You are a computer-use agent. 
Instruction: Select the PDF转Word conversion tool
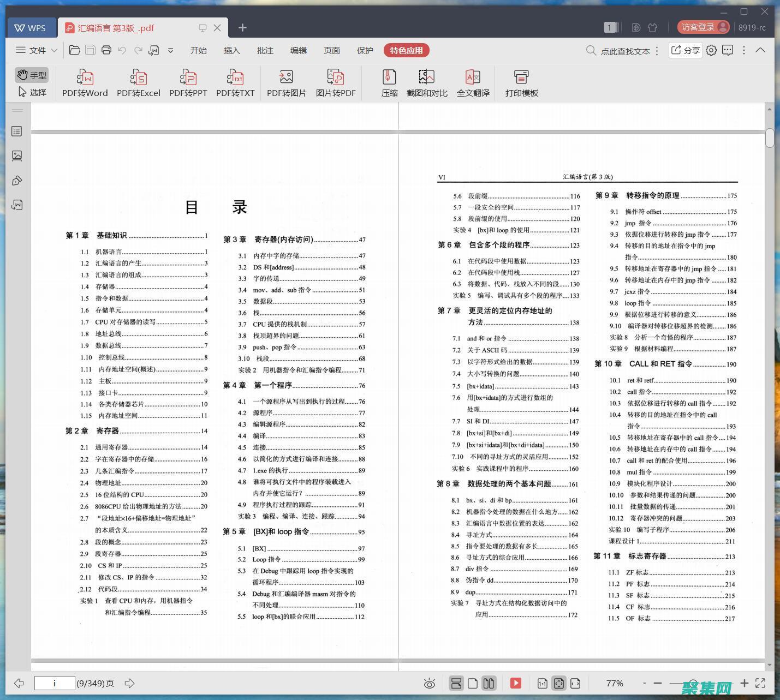click(x=84, y=82)
